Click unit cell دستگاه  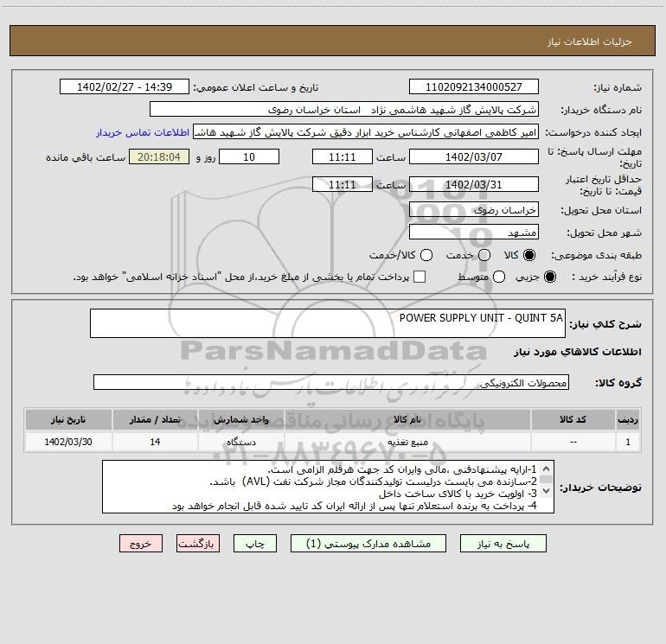[x=240, y=442]
